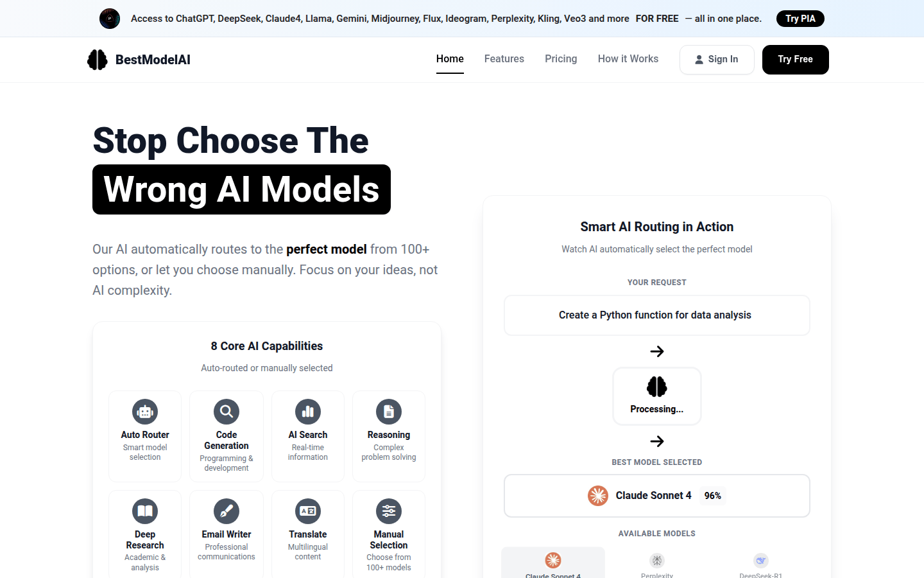This screenshot has width=924, height=578.
Task: Select the Auto Router robot icon
Action: [x=145, y=412]
